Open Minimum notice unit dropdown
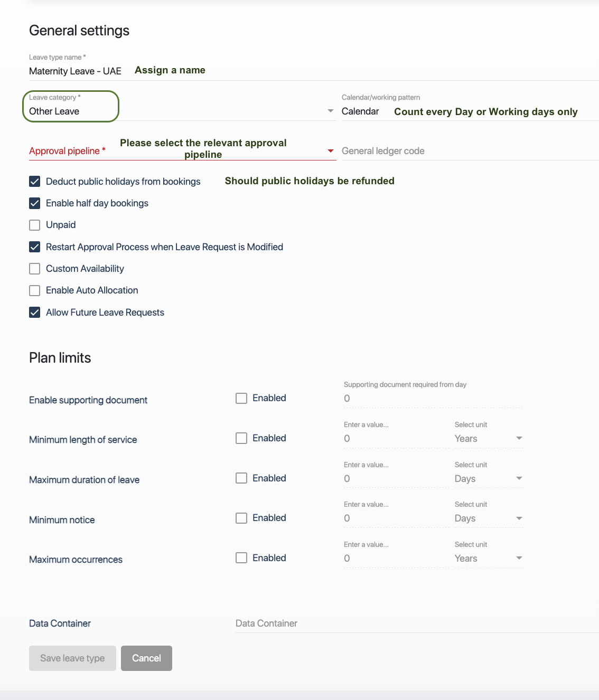 (519, 518)
